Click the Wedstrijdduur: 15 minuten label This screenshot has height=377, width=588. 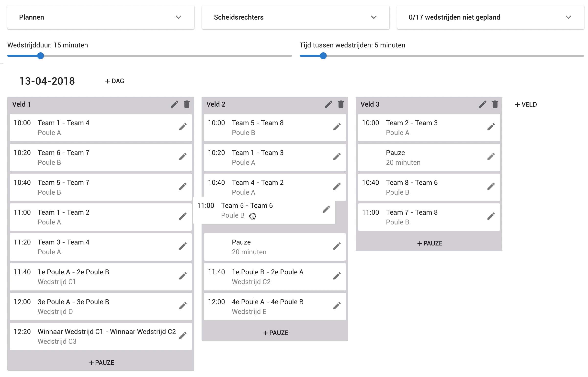point(47,45)
